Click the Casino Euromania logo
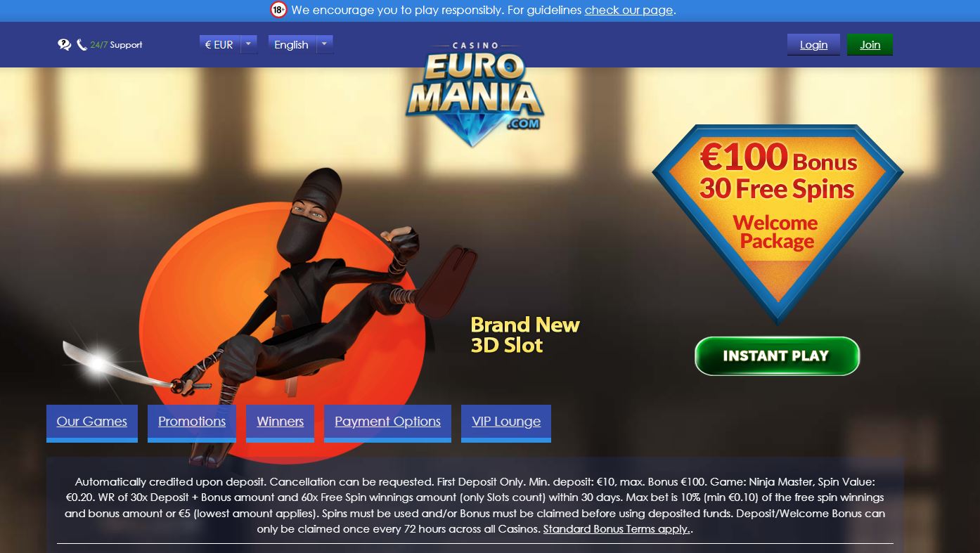The image size is (980, 553). click(475, 93)
